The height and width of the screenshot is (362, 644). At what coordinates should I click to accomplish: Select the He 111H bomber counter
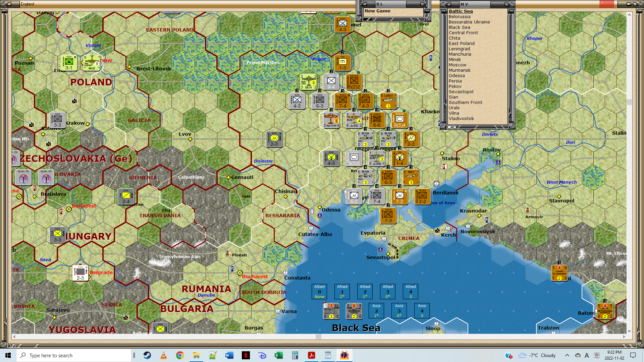(x=331, y=120)
